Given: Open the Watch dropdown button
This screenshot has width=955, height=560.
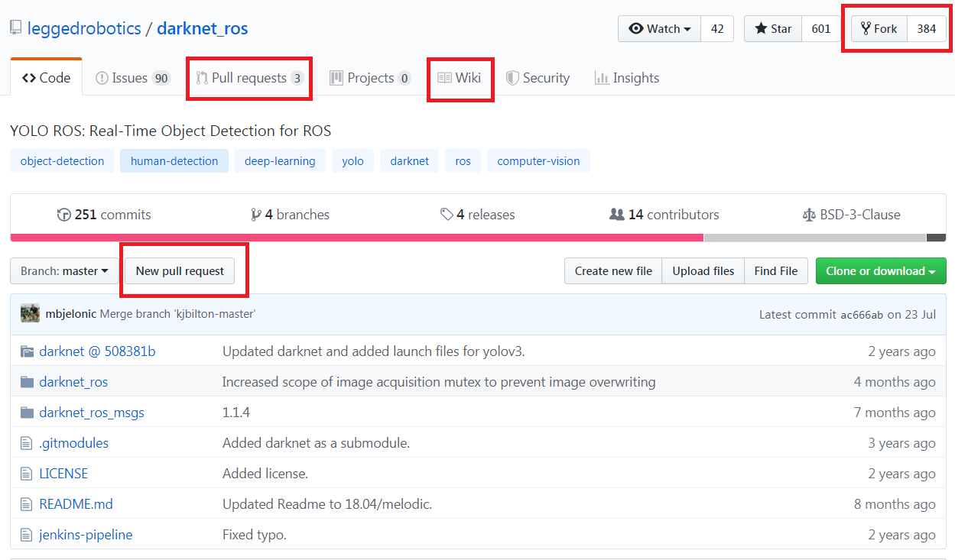Looking at the screenshot, I should pos(660,28).
